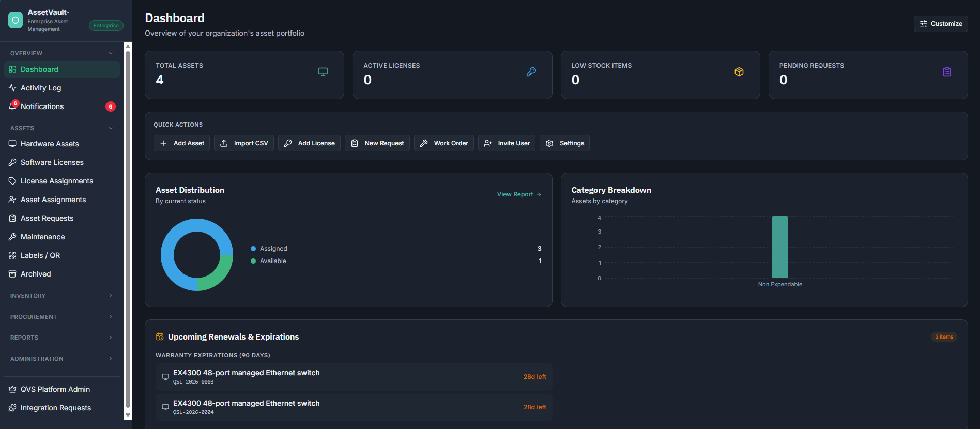The width and height of the screenshot is (980, 429).
Task: Open the Dashboard menu item
Action: click(62, 69)
